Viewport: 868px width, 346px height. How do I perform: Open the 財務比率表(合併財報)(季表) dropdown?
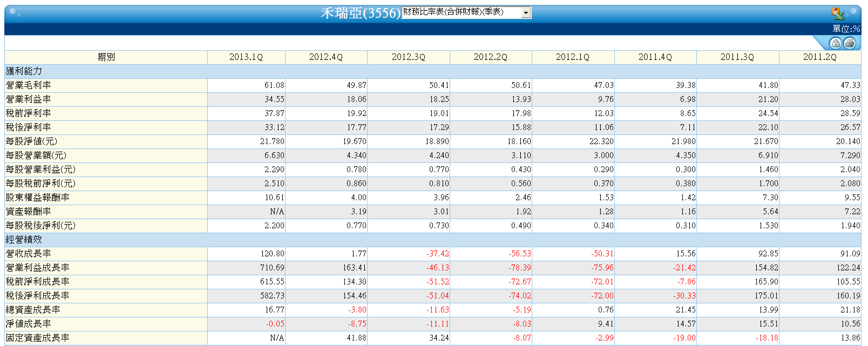[x=466, y=12]
